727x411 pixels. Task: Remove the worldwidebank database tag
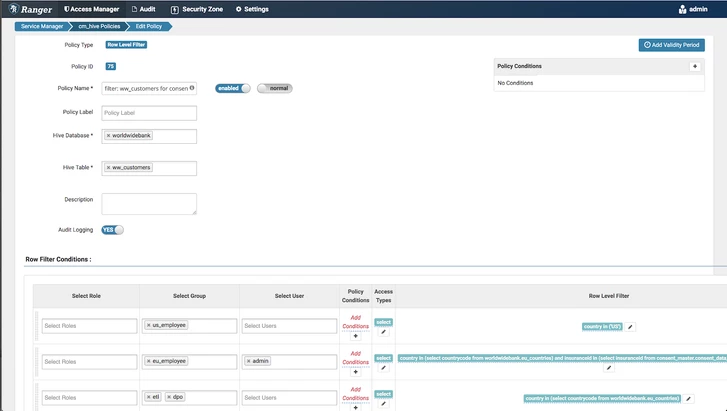[108, 135]
